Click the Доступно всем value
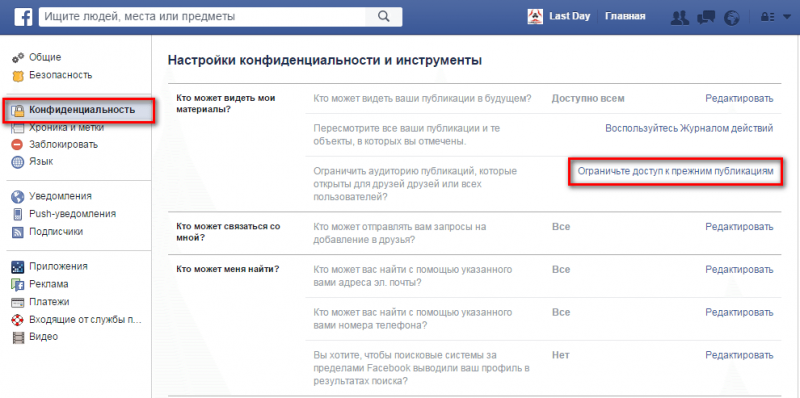The width and height of the screenshot is (800, 398). tap(588, 98)
